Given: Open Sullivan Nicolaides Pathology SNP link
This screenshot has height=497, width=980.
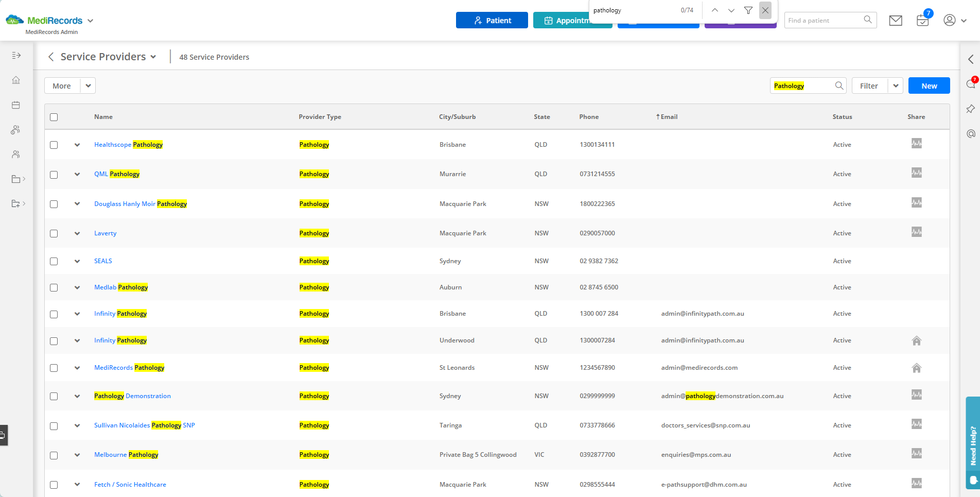Looking at the screenshot, I should [x=145, y=425].
